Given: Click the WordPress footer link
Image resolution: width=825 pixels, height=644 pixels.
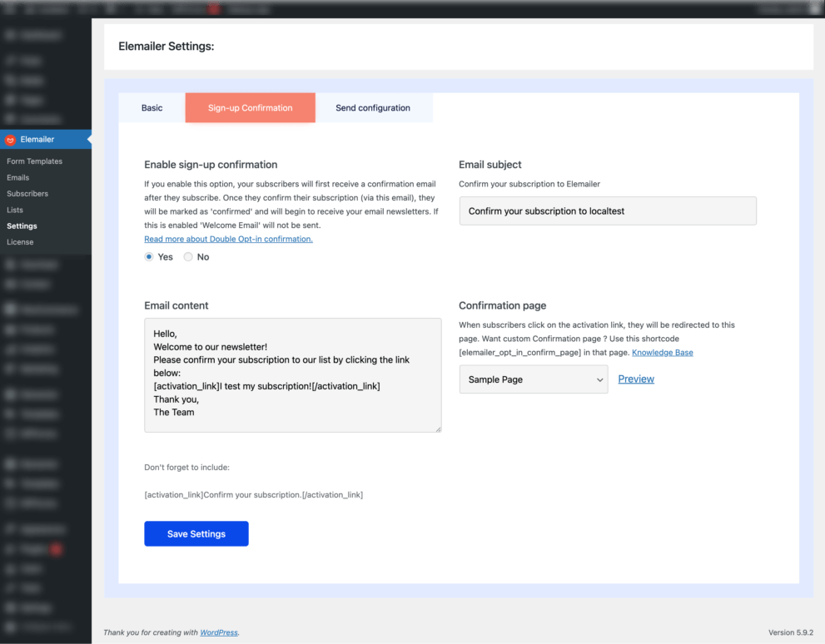Looking at the screenshot, I should (x=218, y=632).
